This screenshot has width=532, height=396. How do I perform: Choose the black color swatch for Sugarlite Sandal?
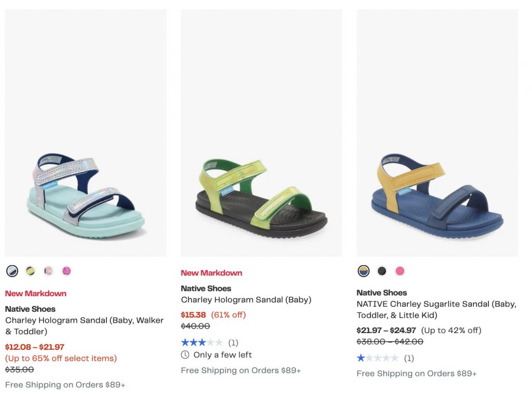click(x=382, y=271)
